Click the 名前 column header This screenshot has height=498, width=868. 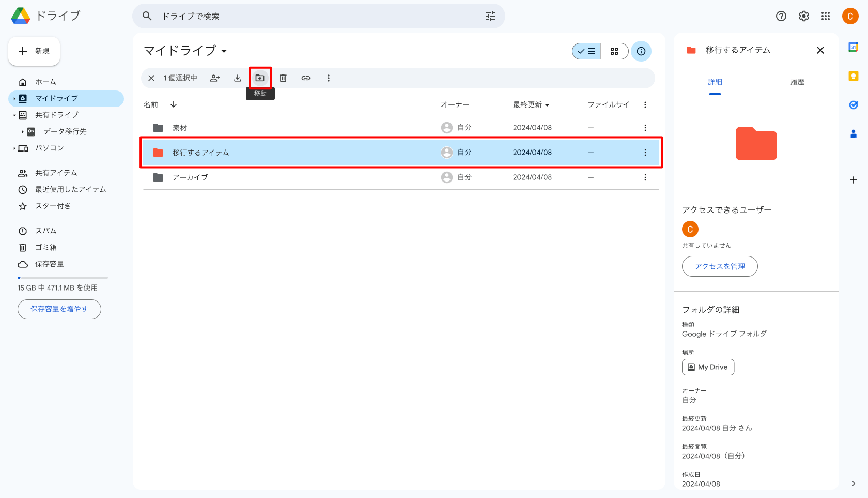(x=151, y=105)
